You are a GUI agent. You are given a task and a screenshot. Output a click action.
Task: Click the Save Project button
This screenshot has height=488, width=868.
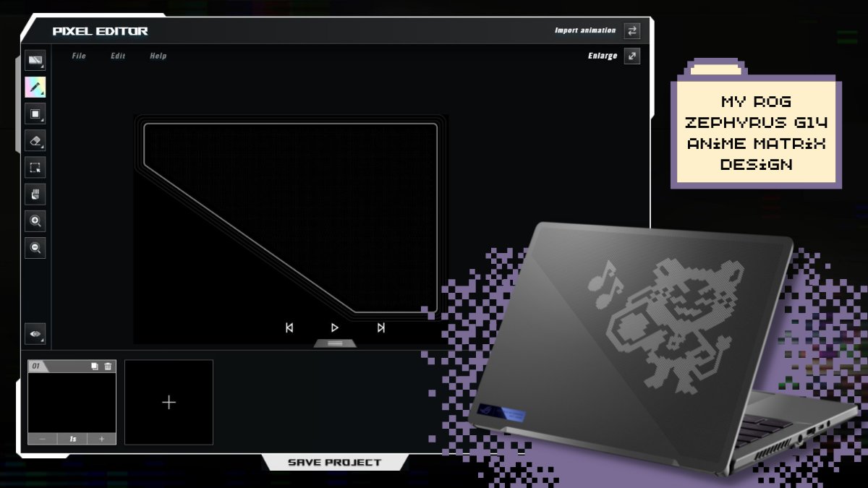(x=335, y=462)
